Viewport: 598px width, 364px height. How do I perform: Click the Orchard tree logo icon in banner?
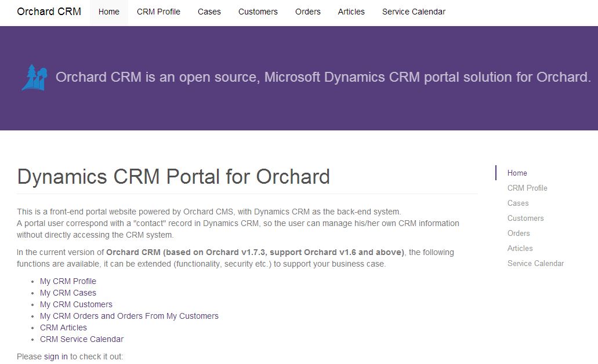34,77
